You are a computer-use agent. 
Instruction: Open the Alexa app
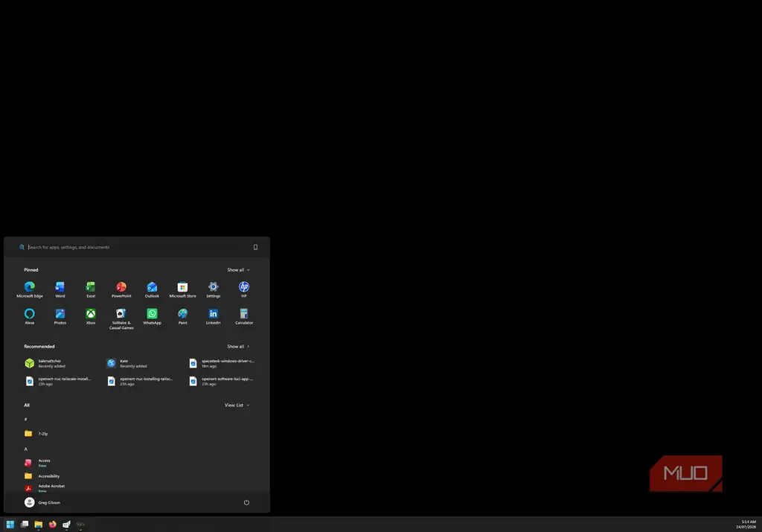pyautogui.click(x=30, y=315)
